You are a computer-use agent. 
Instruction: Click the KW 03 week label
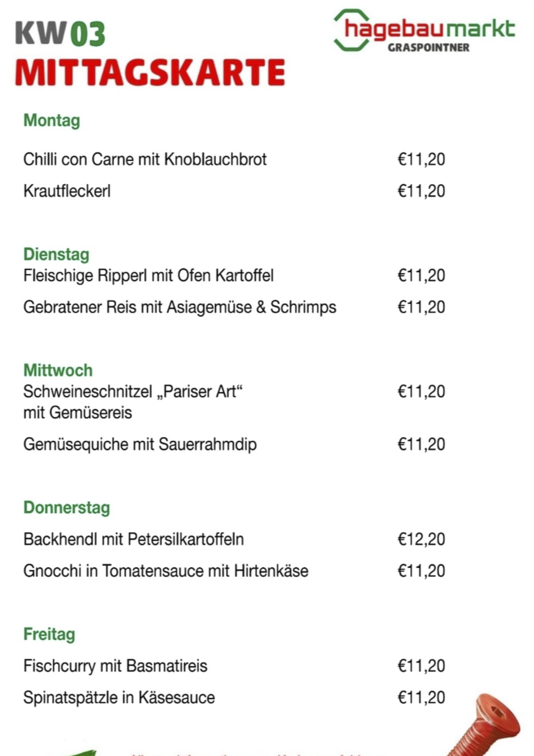[x=60, y=33]
